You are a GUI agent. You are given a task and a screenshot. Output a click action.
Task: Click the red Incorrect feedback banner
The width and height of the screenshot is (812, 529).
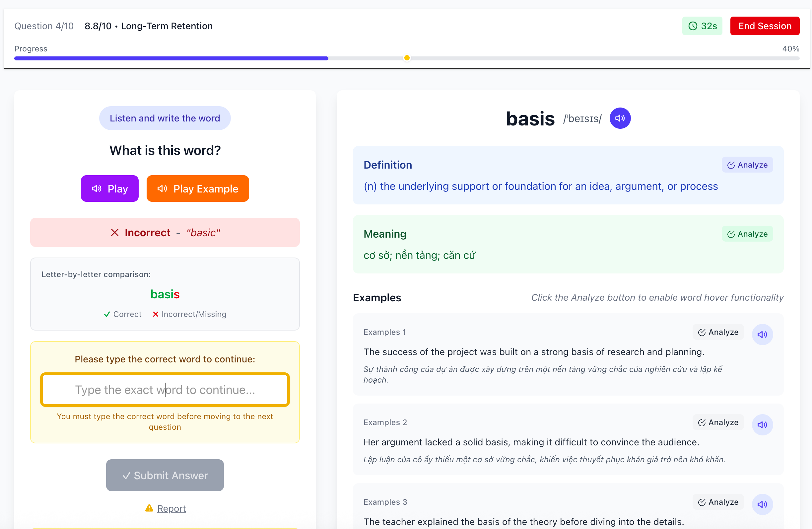pyautogui.click(x=165, y=232)
